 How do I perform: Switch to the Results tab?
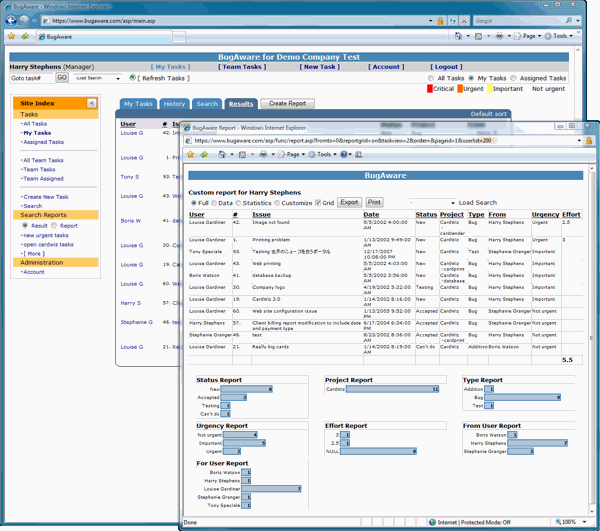pyautogui.click(x=241, y=104)
